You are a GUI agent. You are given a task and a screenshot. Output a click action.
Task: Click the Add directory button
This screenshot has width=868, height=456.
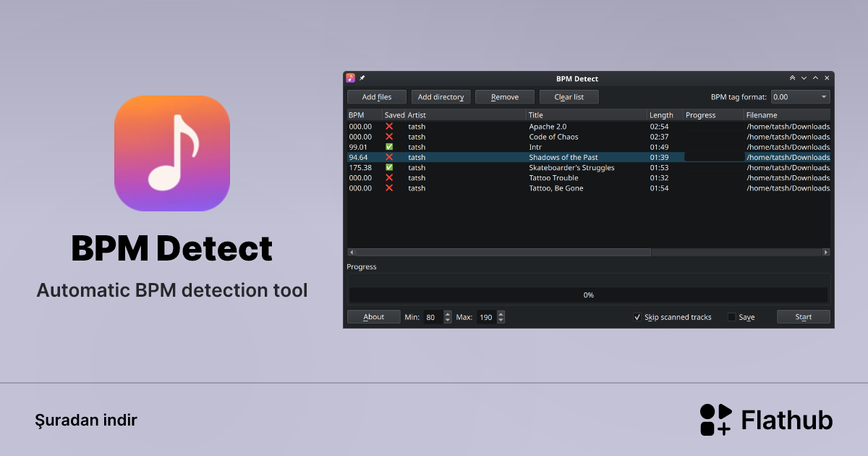(x=441, y=97)
